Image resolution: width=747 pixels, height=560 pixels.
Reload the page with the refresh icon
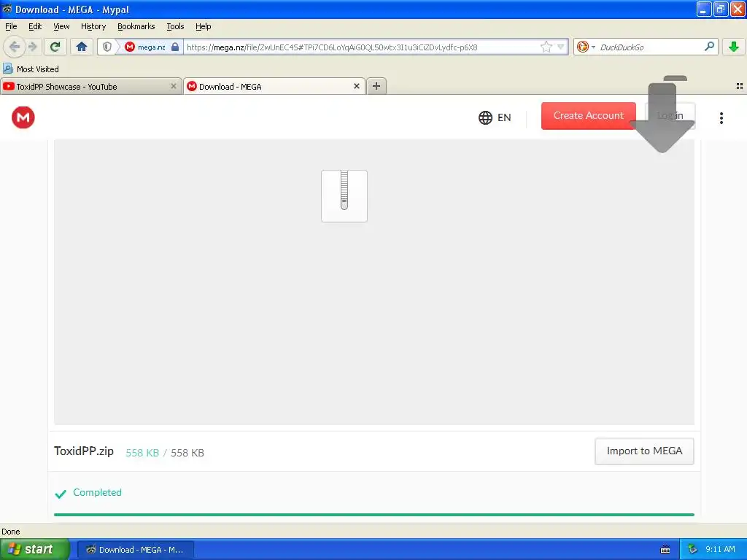(55, 47)
